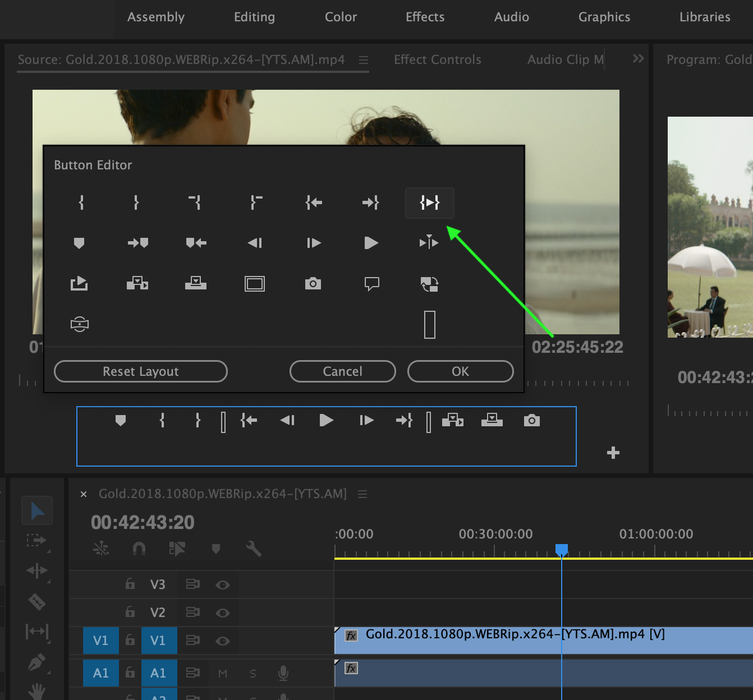Select Closed Captions speech bubble icon
This screenshot has height=700, width=753.
(x=372, y=284)
